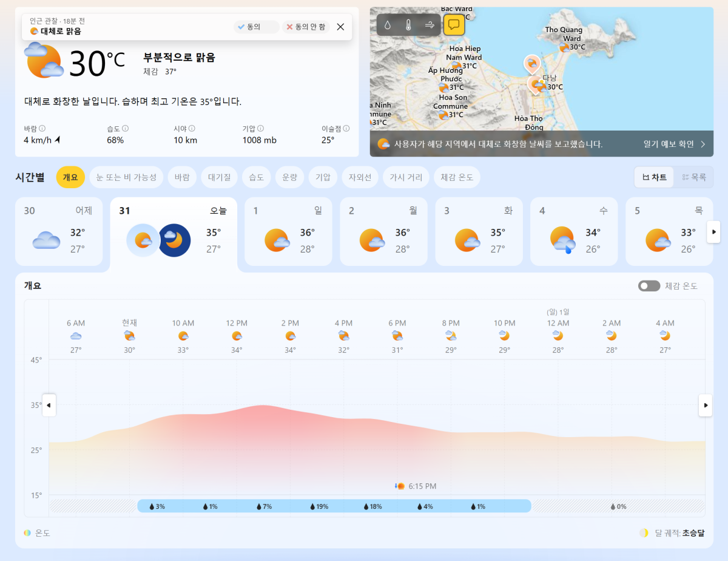The width and height of the screenshot is (728, 561).
Task: Click the 4 AM hourly moon icon
Action: (665, 336)
